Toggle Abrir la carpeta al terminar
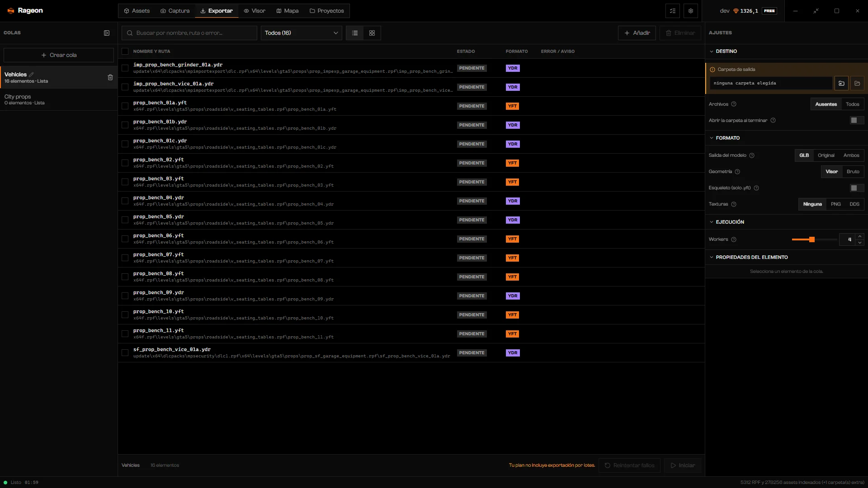868x488 pixels. pyautogui.click(x=857, y=120)
